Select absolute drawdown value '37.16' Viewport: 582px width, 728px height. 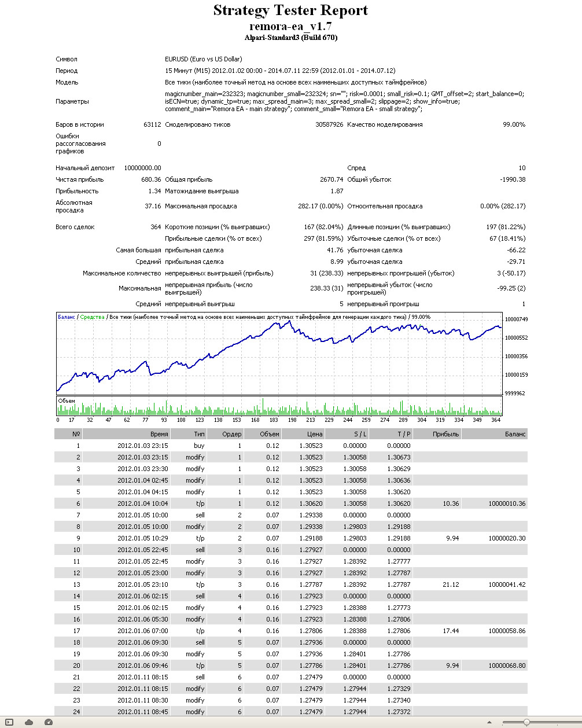click(153, 206)
